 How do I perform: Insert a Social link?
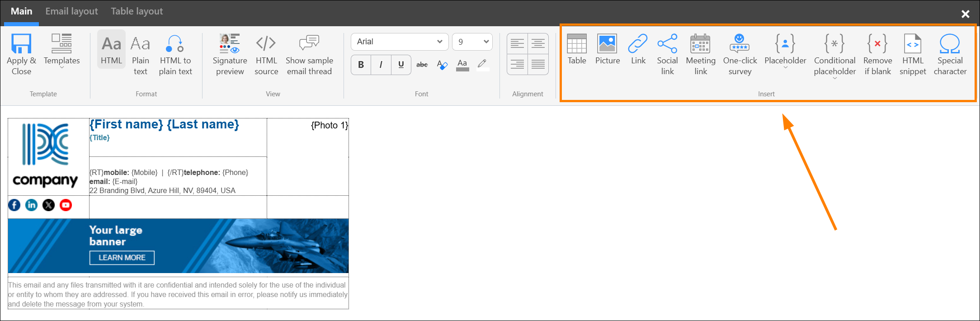click(x=667, y=55)
